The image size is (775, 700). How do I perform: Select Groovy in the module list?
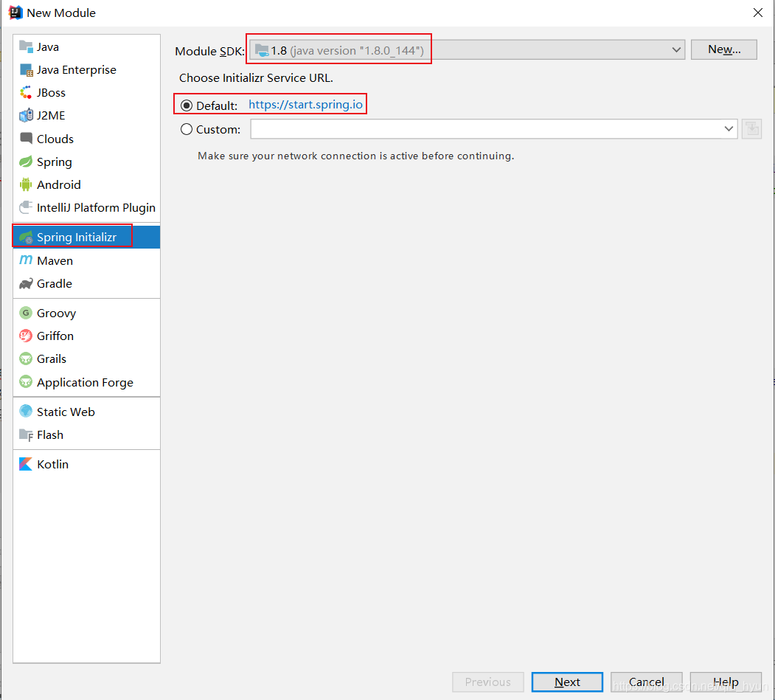pos(86,313)
